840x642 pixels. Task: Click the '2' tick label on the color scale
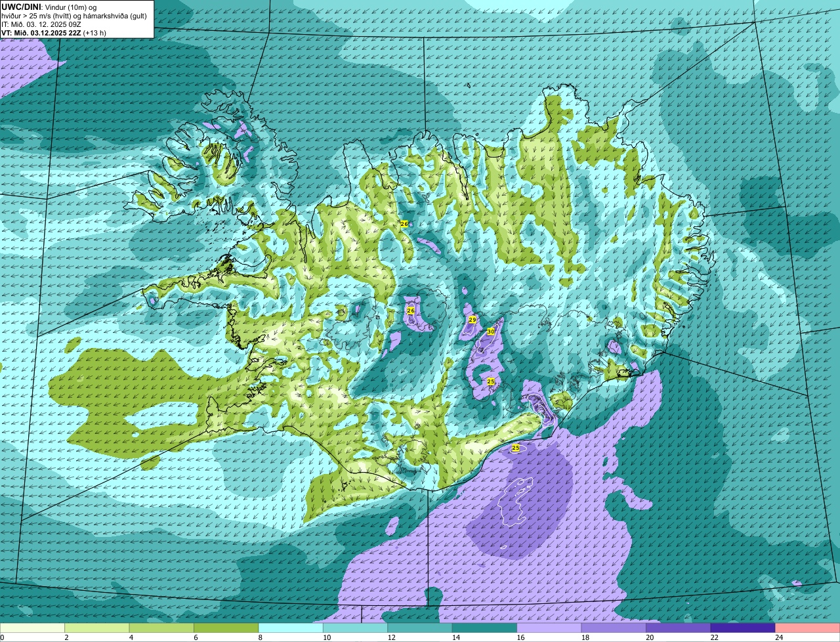coord(66,637)
